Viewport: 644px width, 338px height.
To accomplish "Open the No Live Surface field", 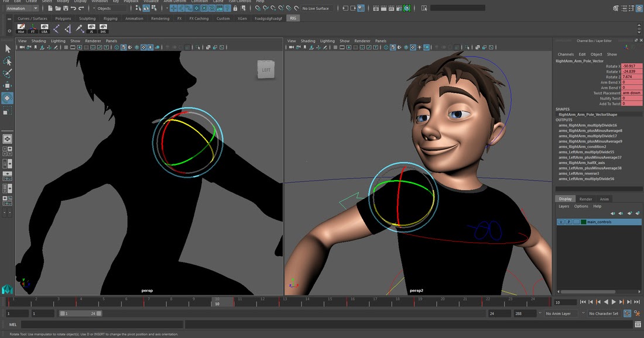I will coord(316,8).
